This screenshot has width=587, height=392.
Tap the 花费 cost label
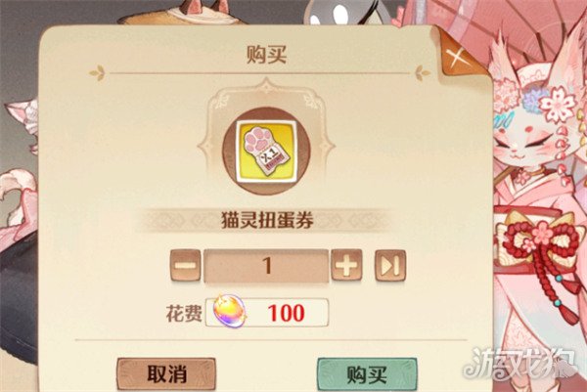(x=184, y=313)
